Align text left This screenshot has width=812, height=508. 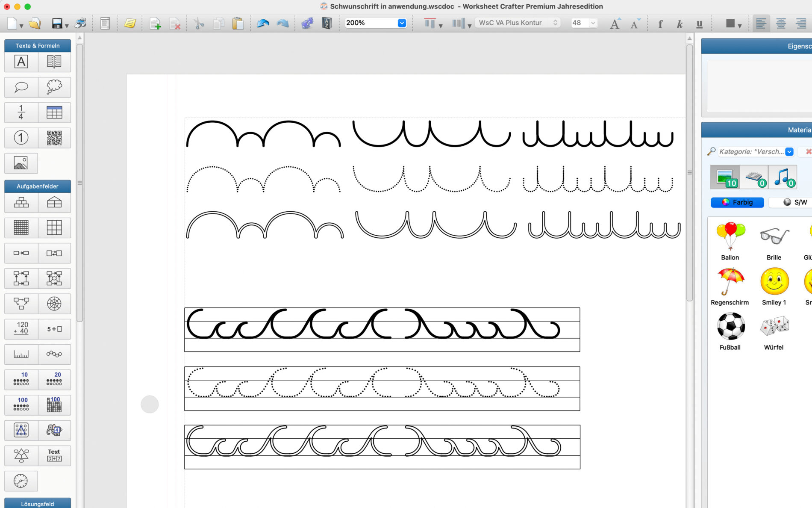(x=761, y=23)
